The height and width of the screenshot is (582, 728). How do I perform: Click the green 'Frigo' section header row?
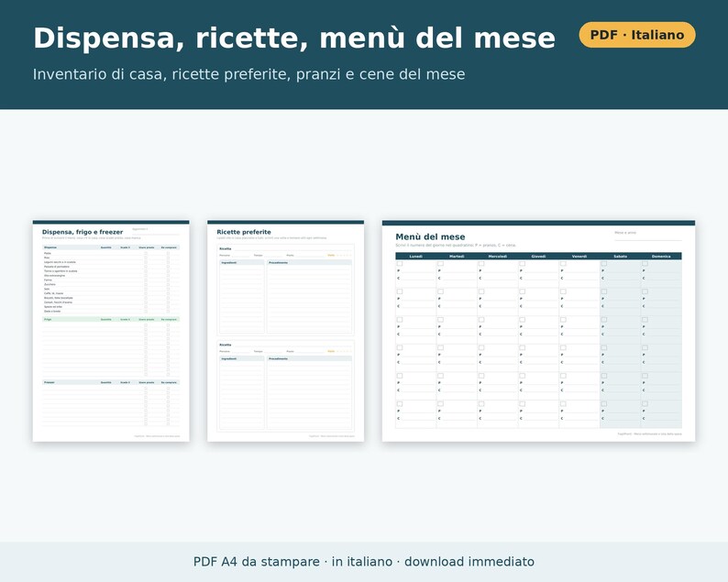(111, 319)
